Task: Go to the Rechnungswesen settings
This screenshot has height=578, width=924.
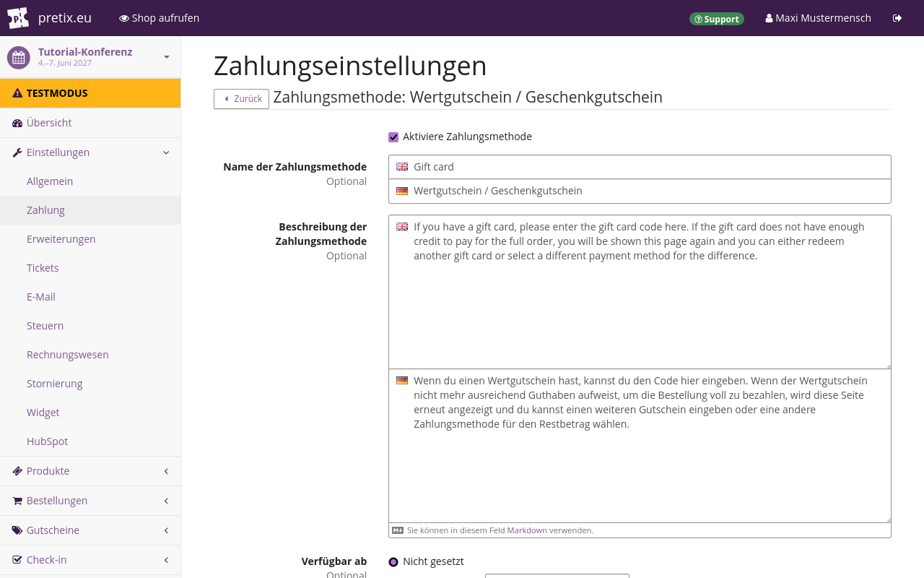Action: [x=90, y=355]
